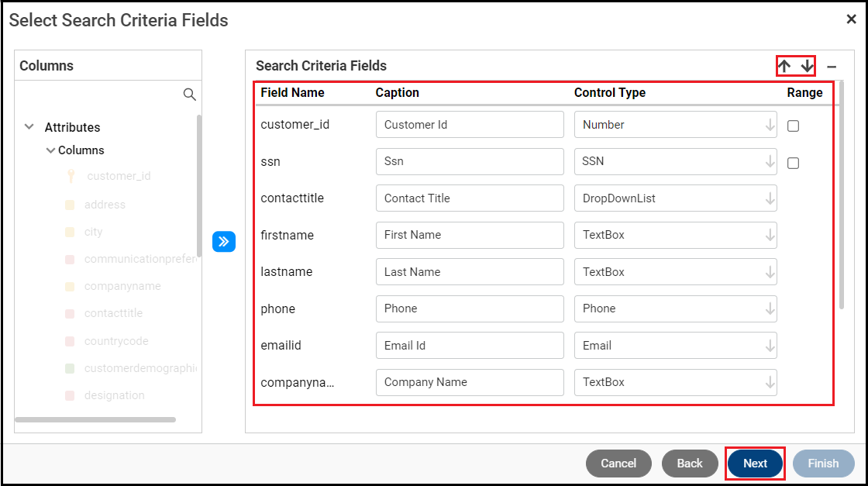Enable Range checkbox for ssn
Image resolution: width=868 pixels, height=486 pixels.
(793, 163)
